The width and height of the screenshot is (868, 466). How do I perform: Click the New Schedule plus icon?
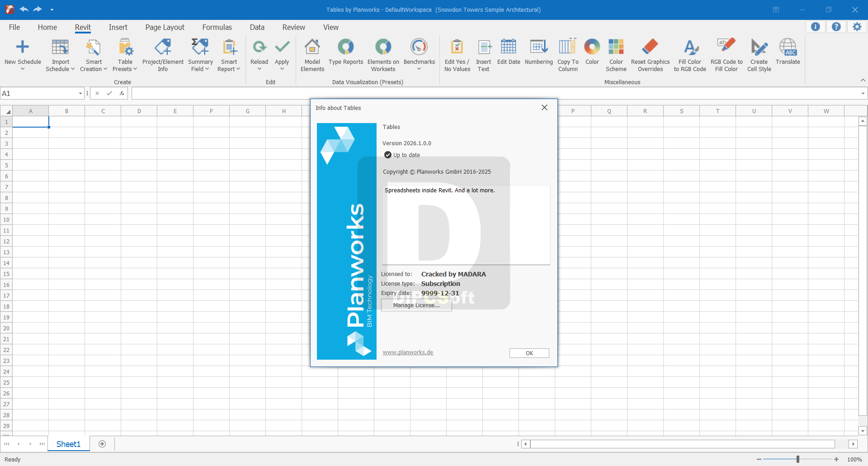tap(23, 47)
